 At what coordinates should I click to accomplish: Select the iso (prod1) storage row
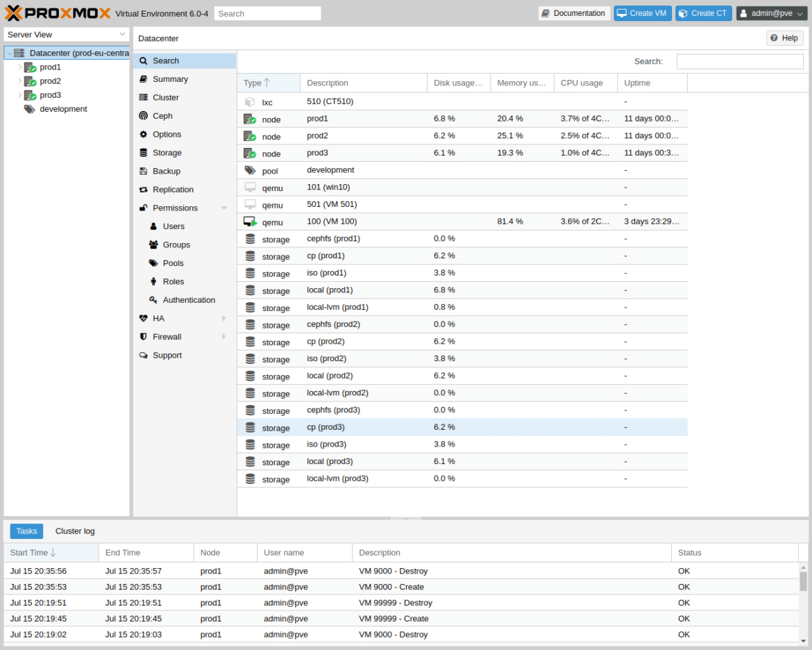click(462, 273)
